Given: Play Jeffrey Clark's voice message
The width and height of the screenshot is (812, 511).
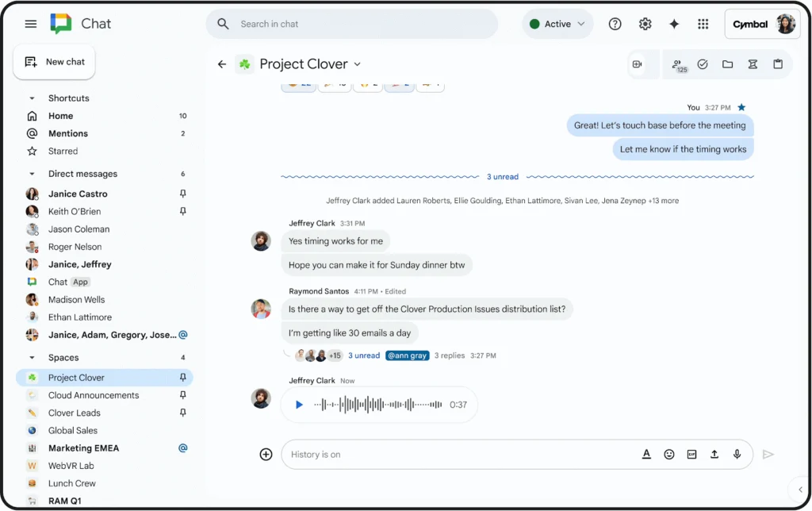Looking at the screenshot, I should pyautogui.click(x=299, y=404).
